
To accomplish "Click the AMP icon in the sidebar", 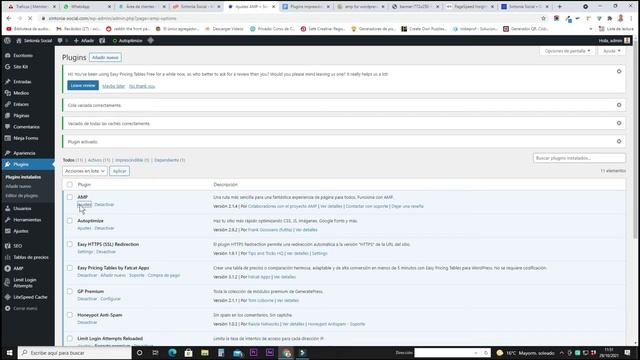I will 8,269.
